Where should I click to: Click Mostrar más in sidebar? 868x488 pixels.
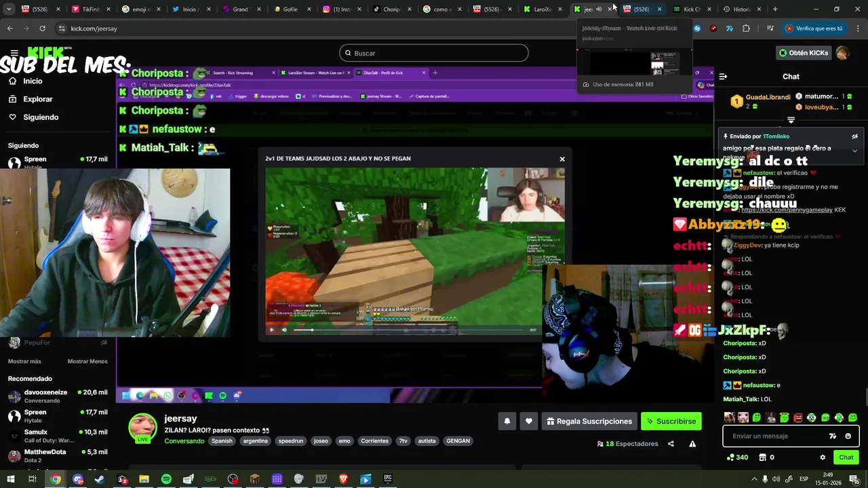24,361
